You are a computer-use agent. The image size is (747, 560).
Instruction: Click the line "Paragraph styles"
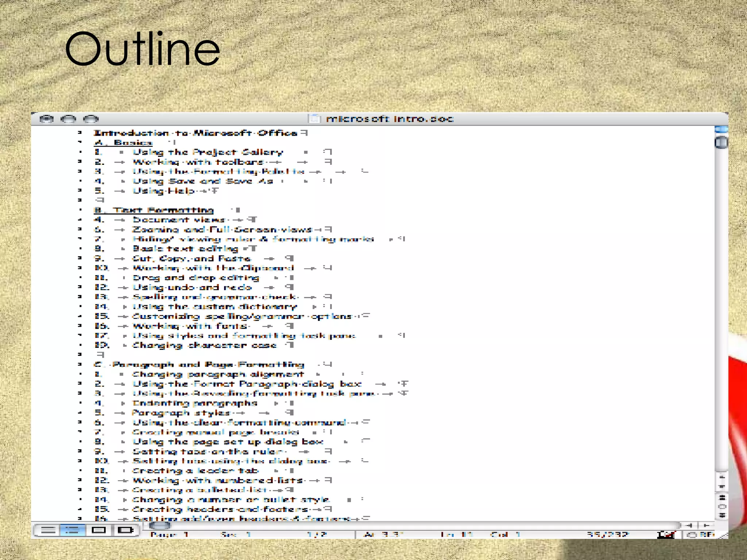pyautogui.click(x=181, y=413)
